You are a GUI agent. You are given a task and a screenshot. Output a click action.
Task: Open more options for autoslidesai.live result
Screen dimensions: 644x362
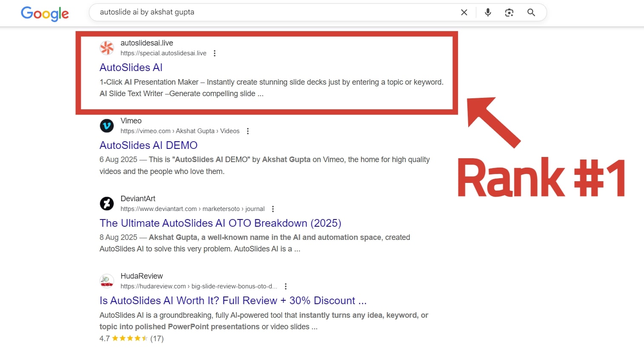215,53
